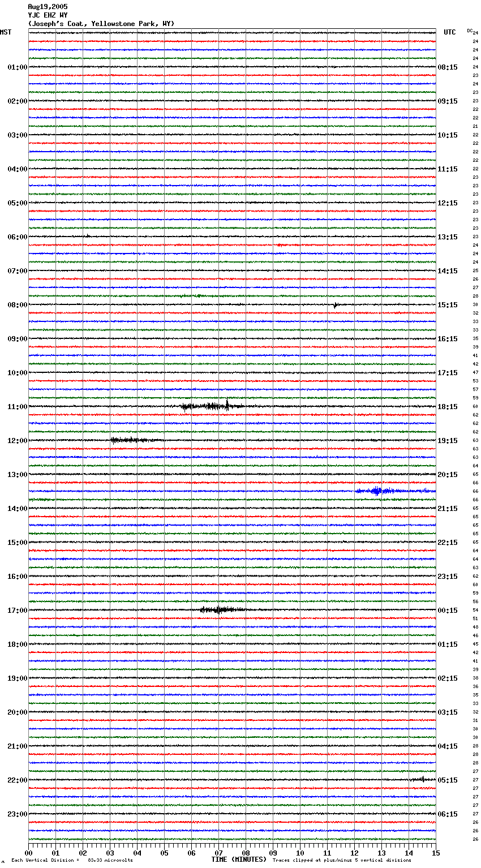Click the DC value 53
The height and width of the screenshot is (868, 481).
coord(475,381)
